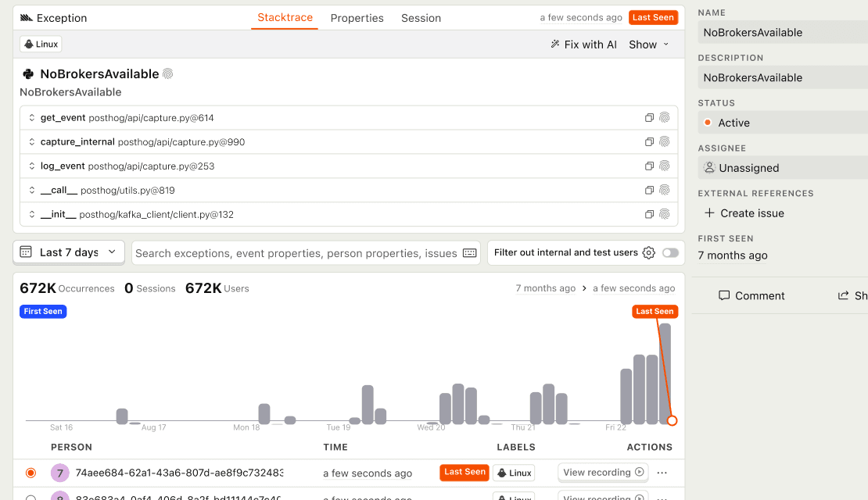Click 'a few seconds ago' chart range text
Image resolution: width=868 pixels, height=500 pixels.
click(x=634, y=288)
